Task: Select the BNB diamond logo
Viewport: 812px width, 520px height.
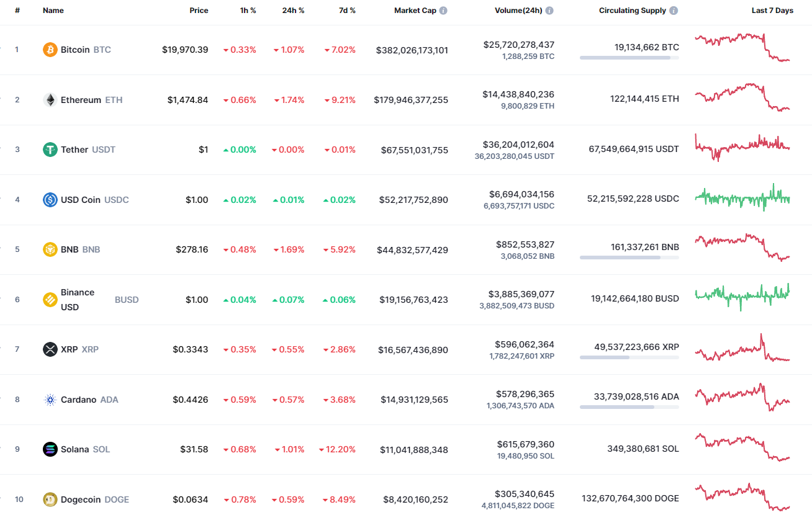Action: click(x=48, y=249)
